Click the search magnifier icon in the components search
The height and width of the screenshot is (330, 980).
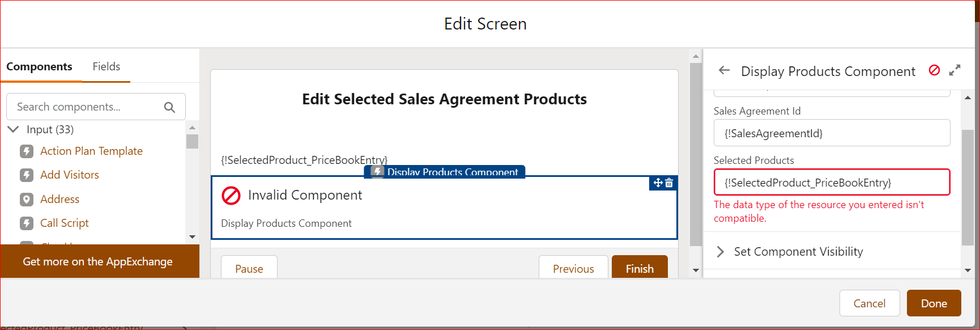click(x=169, y=107)
